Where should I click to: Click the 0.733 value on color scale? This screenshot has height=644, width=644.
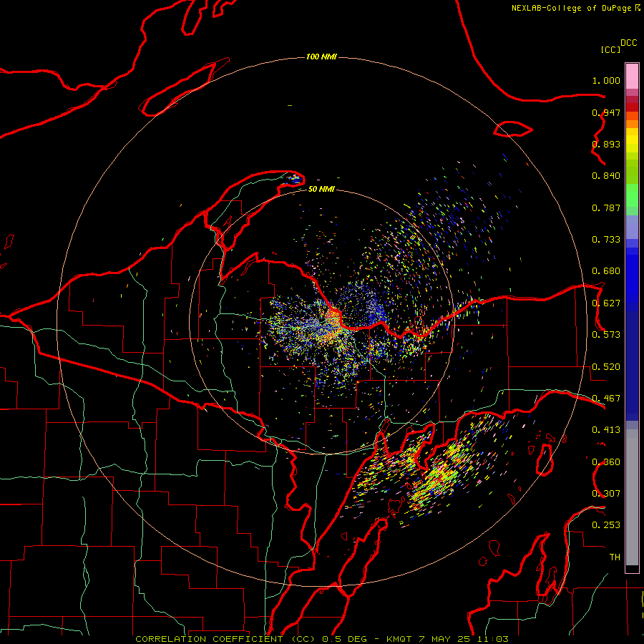606,240
